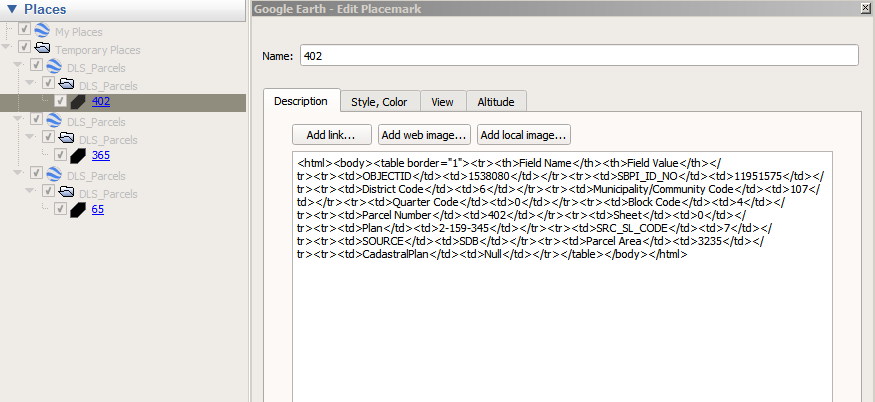Open the Altitude tab

[496, 101]
